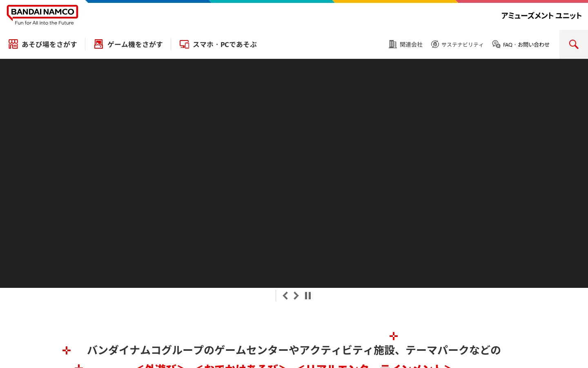Screen dimensions: 588x368
Task: Open the ゲーム機をさがす menu
Action: coord(128,44)
